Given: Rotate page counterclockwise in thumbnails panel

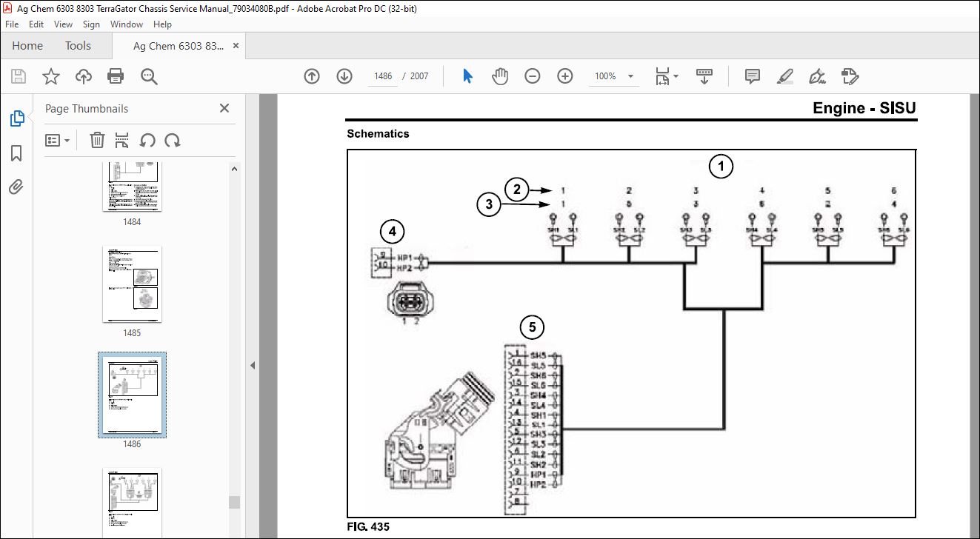Looking at the screenshot, I should tap(147, 140).
